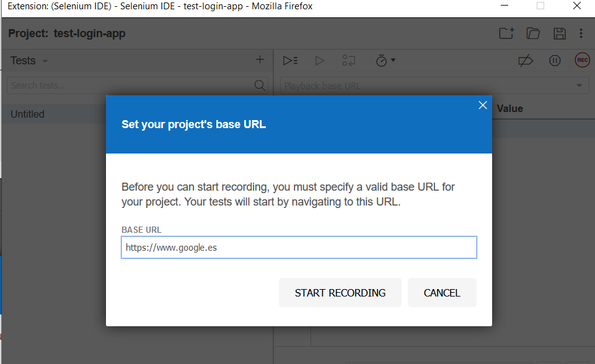Click the test execution speed stopwatch

coord(381,60)
